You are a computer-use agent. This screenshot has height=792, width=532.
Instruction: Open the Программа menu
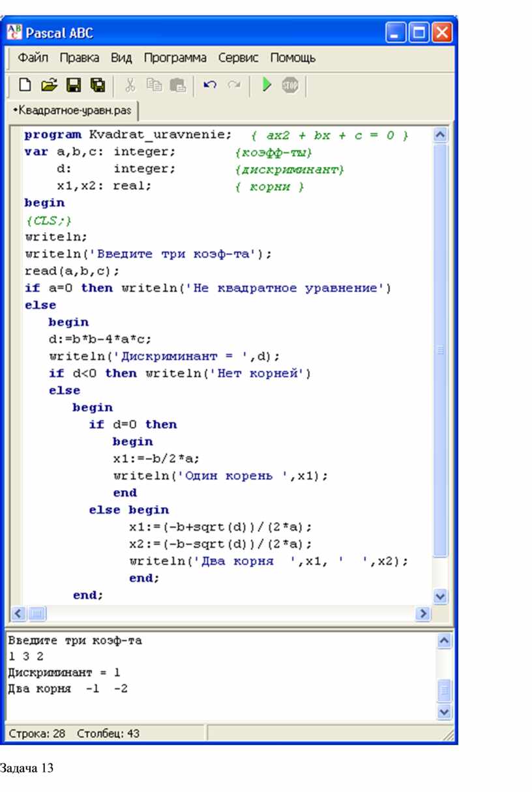click(175, 57)
